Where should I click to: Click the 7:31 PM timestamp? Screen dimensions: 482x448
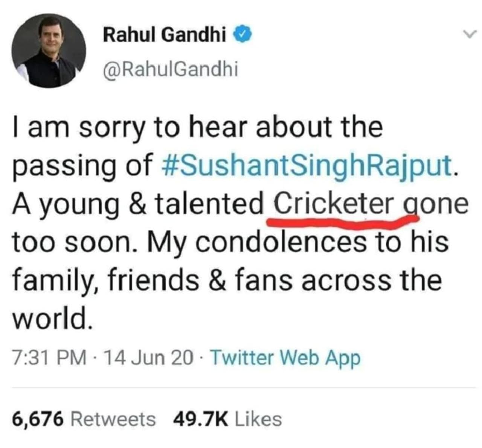(49, 358)
